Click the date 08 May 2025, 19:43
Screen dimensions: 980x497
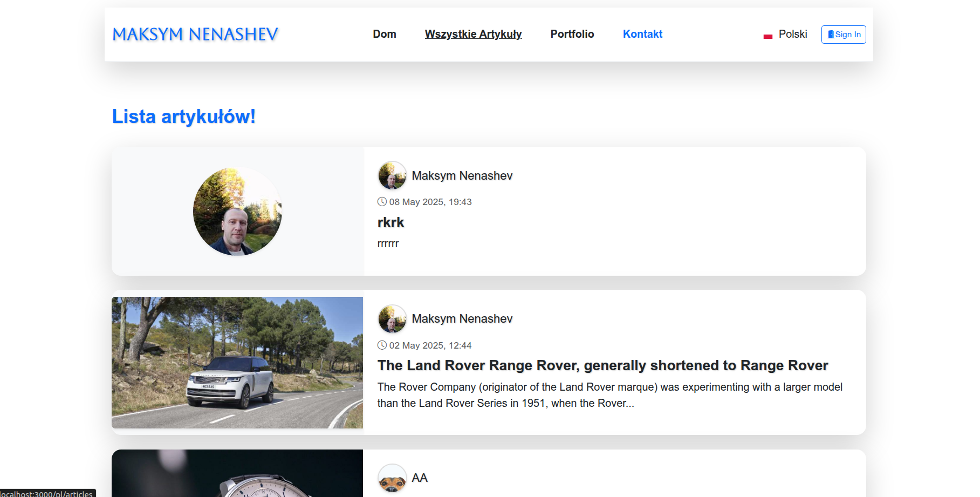(x=430, y=202)
